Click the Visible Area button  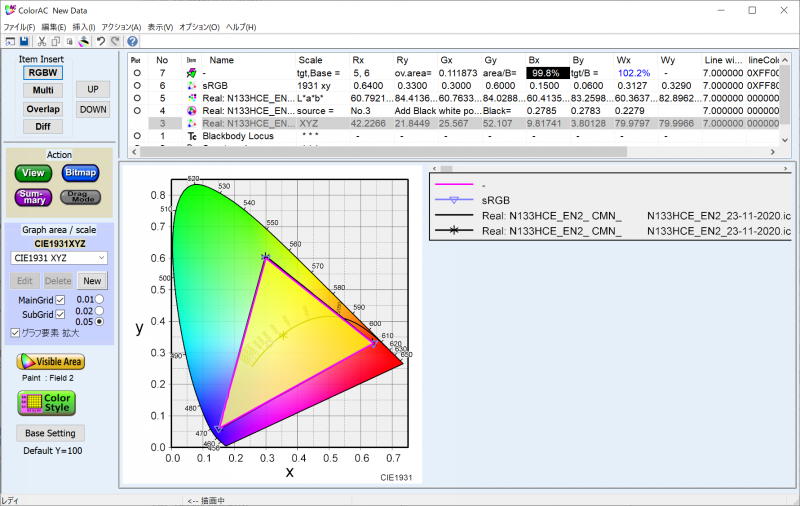(x=51, y=362)
